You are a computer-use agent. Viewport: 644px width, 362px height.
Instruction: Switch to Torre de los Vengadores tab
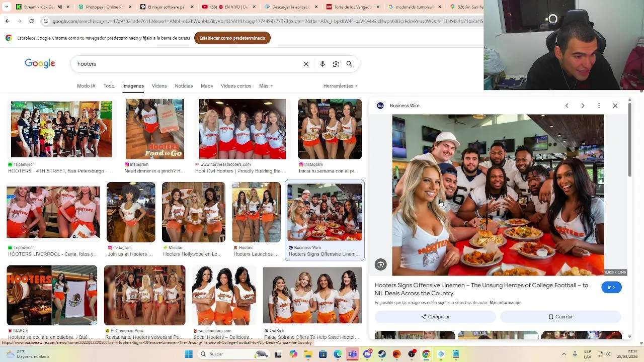(x=353, y=7)
